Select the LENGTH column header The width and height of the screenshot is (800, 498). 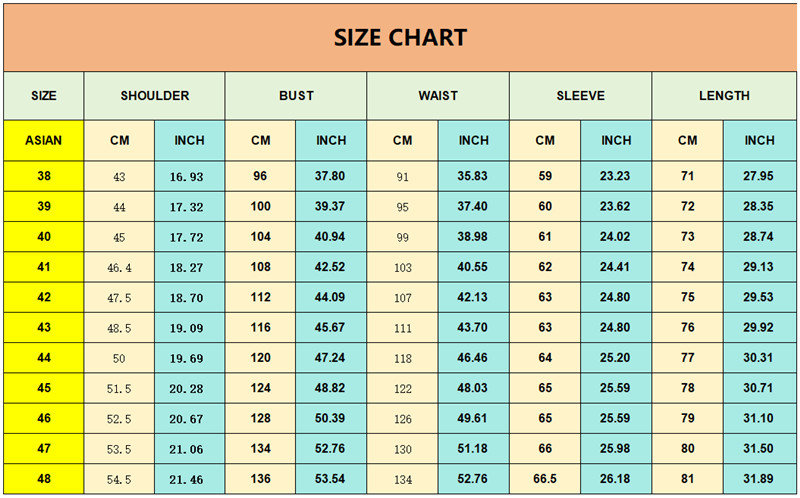click(x=724, y=96)
